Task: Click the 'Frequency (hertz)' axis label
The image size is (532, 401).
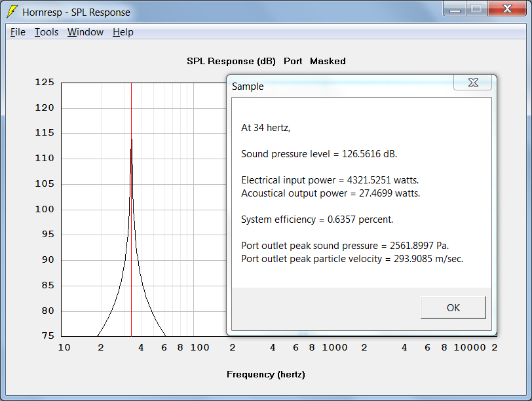Action: tap(265, 375)
